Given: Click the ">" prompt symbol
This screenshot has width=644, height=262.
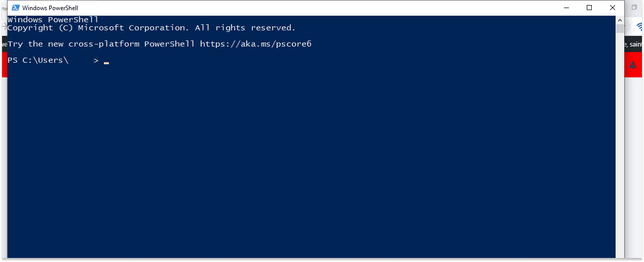Looking at the screenshot, I should click(x=96, y=61).
